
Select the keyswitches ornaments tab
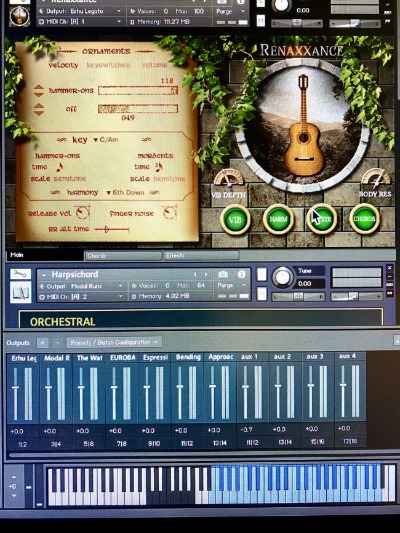click(108, 65)
